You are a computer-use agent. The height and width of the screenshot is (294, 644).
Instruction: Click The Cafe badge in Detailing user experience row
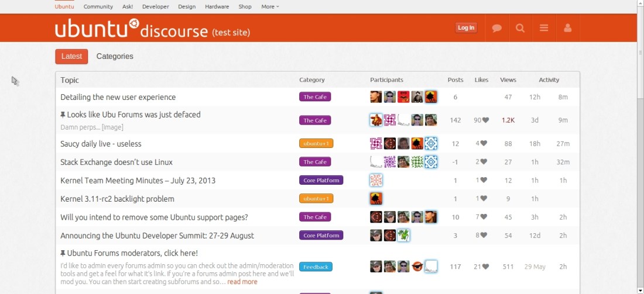(x=315, y=97)
